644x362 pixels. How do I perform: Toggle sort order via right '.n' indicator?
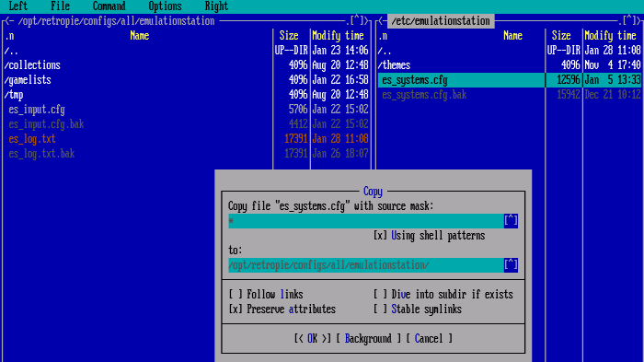tap(384, 36)
